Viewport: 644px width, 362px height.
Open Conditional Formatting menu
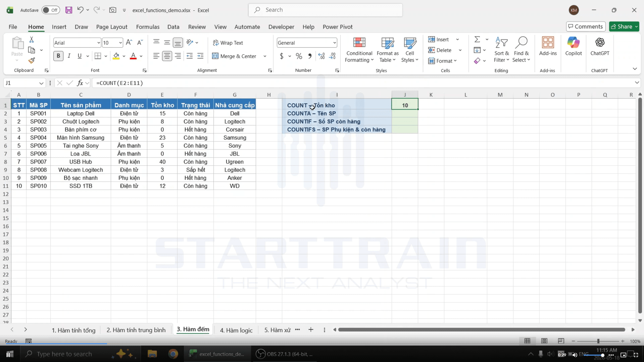359,50
